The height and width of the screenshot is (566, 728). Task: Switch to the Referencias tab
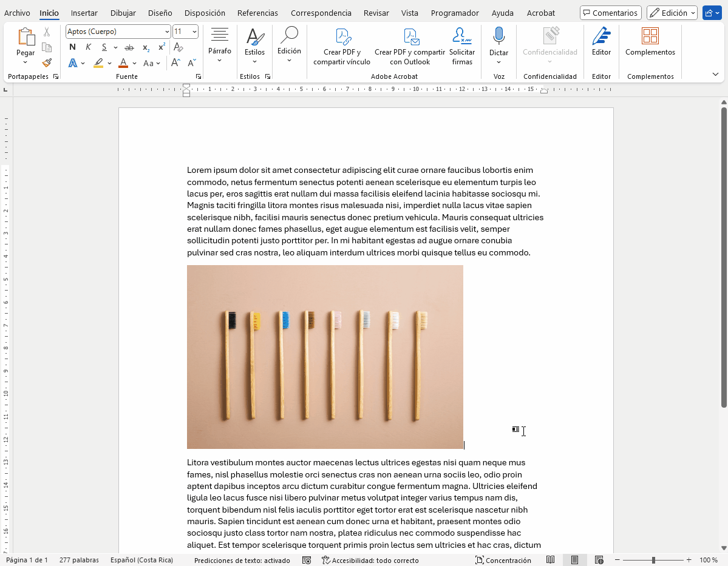(257, 13)
